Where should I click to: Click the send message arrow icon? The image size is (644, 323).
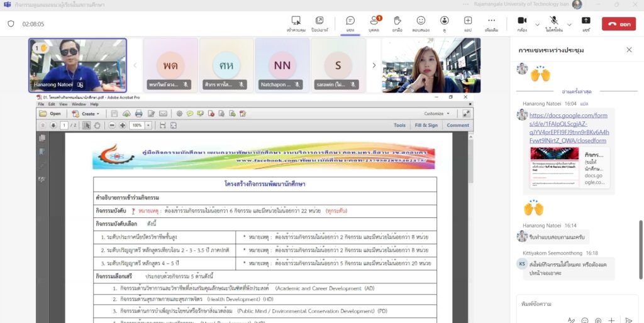coord(628,320)
